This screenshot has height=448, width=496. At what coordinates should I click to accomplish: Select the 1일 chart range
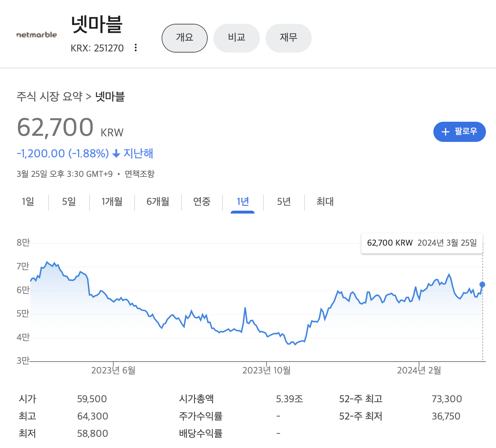[28, 202]
